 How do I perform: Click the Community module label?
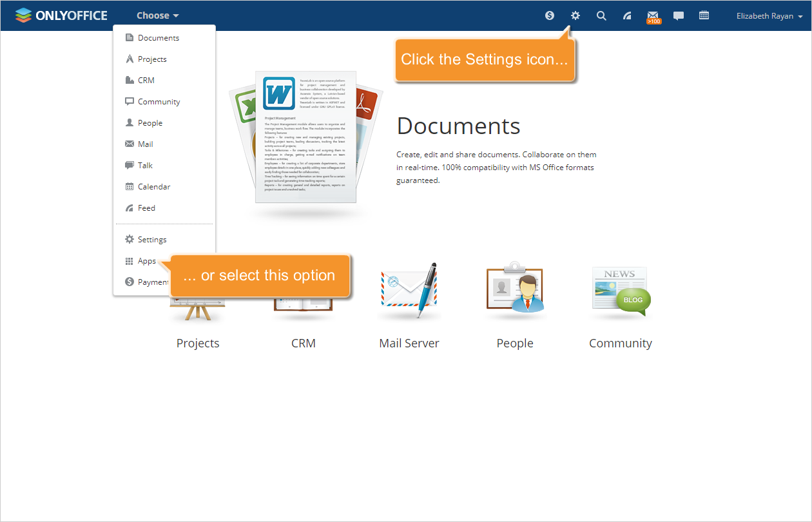tap(621, 343)
